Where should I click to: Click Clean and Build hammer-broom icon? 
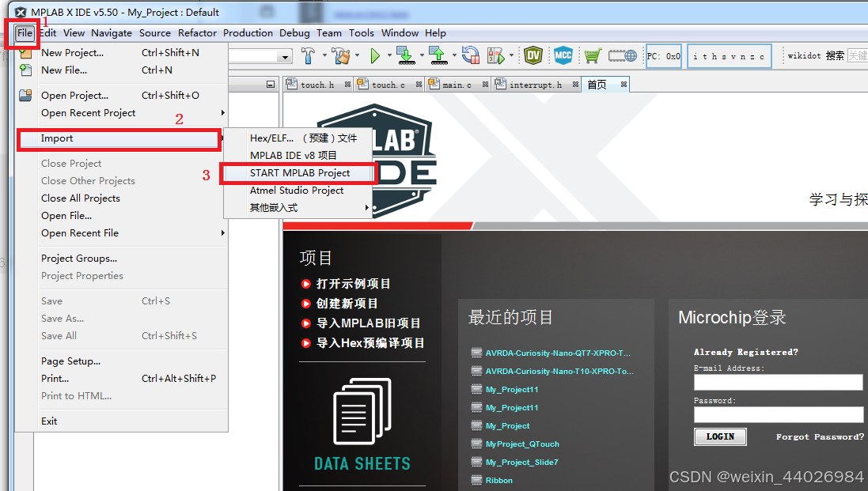coord(341,55)
